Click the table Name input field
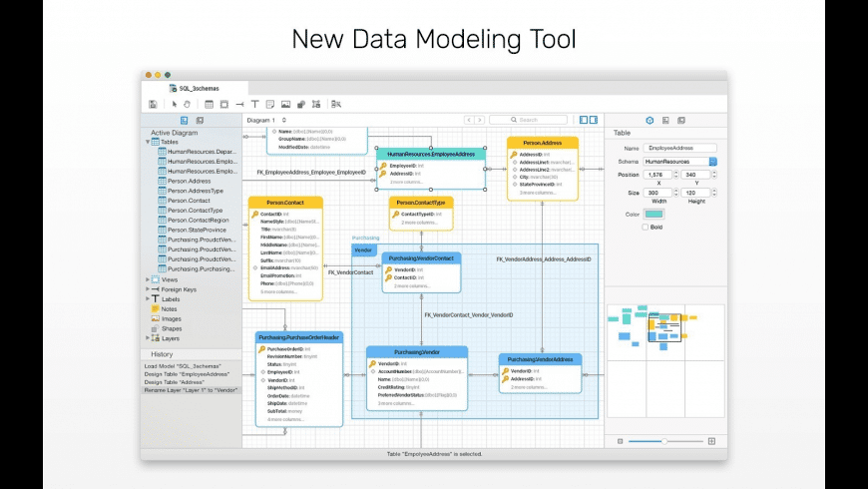This screenshot has height=489, width=868. [x=679, y=149]
